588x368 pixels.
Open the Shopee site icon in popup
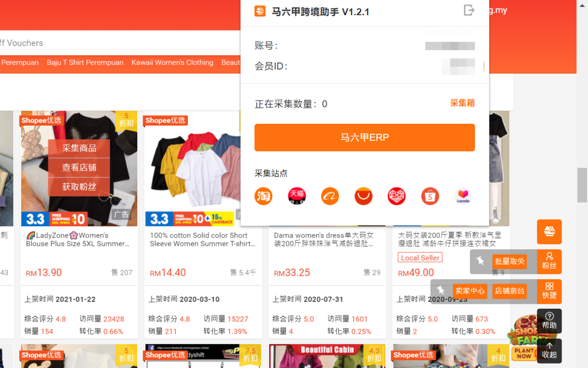430,196
